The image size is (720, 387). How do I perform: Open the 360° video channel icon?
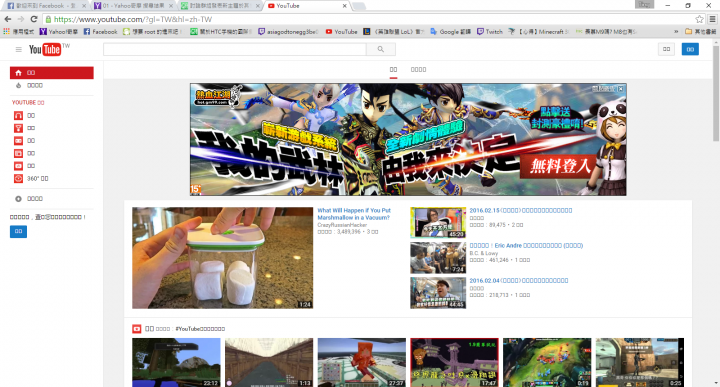click(18, 179)
